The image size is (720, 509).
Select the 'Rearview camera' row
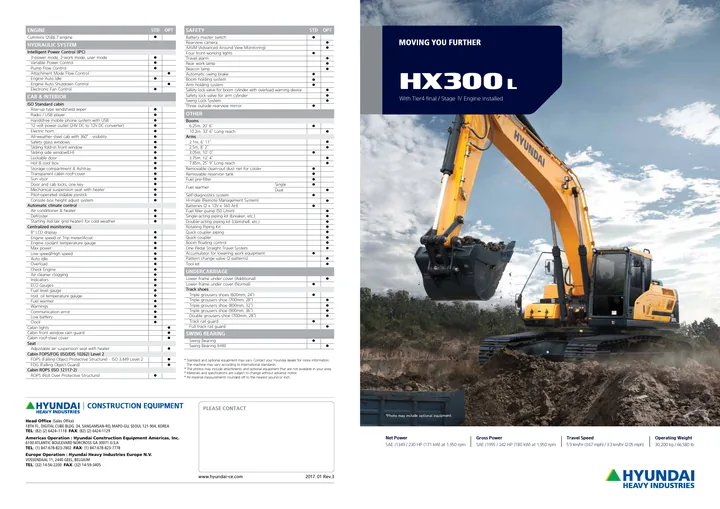pos(259,42)
